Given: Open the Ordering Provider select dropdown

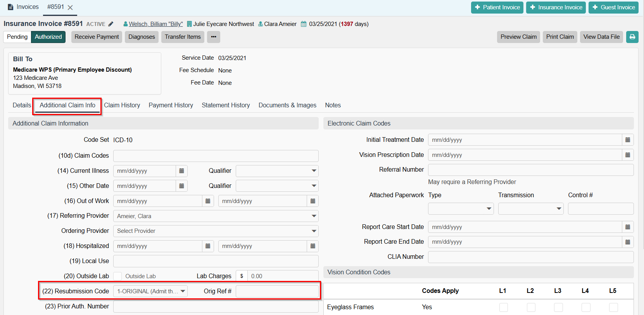Looking at the screenshot, I should [216, 231].
